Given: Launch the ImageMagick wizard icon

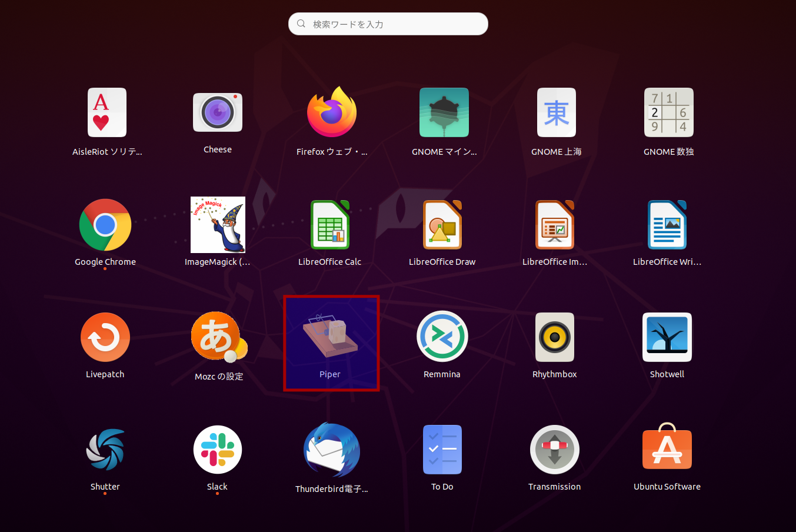Looking at the screenshot, I should click(218, 225).
